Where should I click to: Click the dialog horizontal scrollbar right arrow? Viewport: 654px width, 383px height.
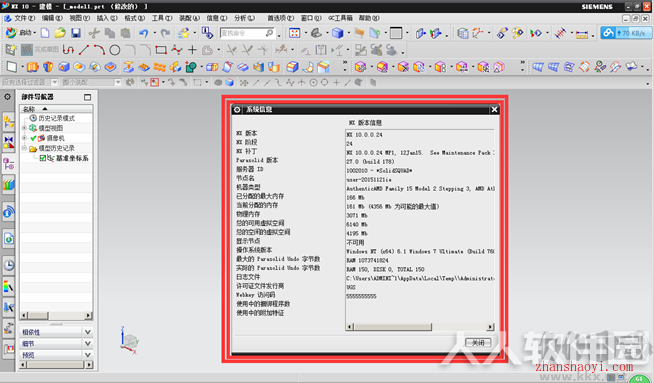(x=490, y=327)
